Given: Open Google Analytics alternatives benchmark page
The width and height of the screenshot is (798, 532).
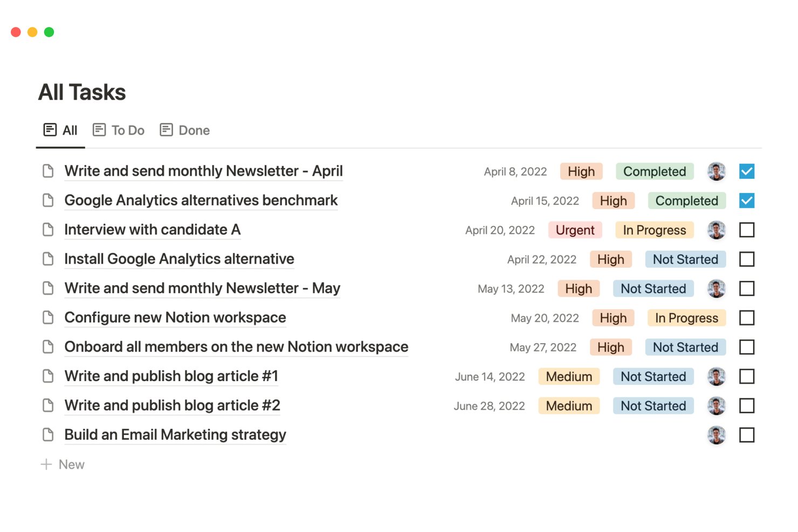Looking at the screenshot, I should (x=201, y=201).
